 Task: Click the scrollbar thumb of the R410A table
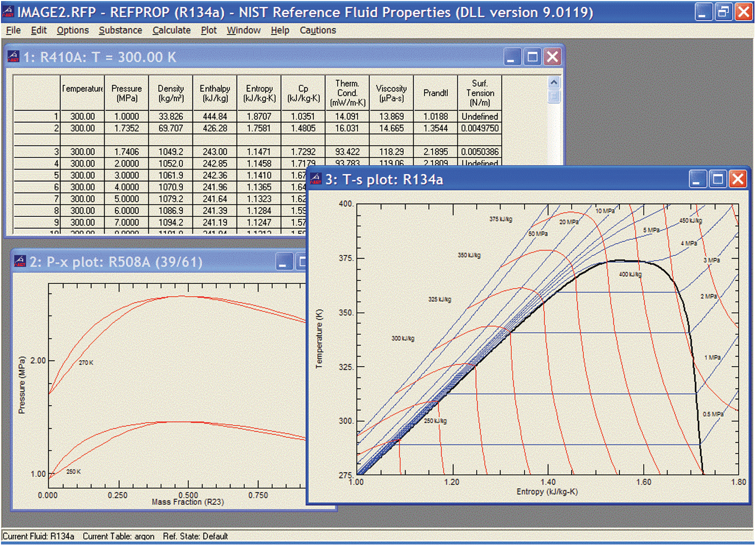tap(554, 95)
